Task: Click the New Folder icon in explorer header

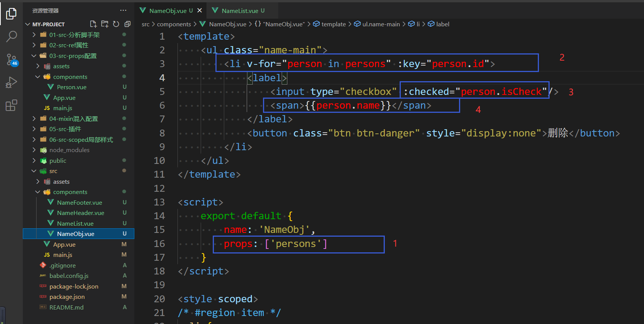Action: point(105,24)
